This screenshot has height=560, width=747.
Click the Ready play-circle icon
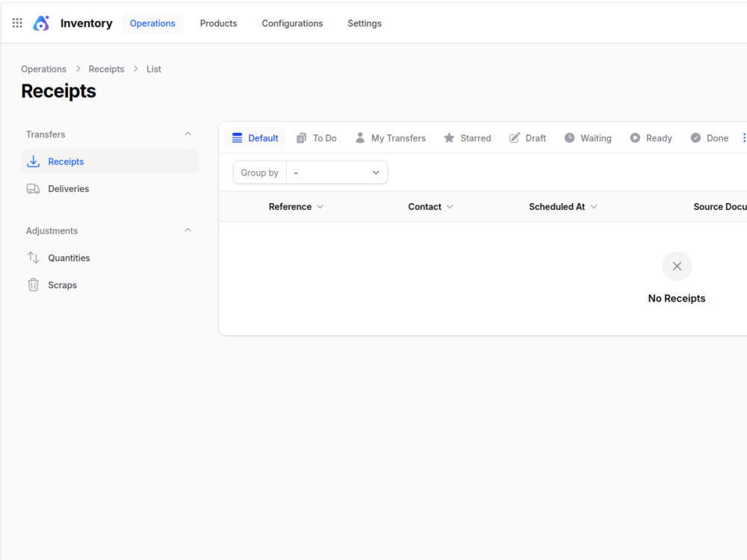(634, 138)
